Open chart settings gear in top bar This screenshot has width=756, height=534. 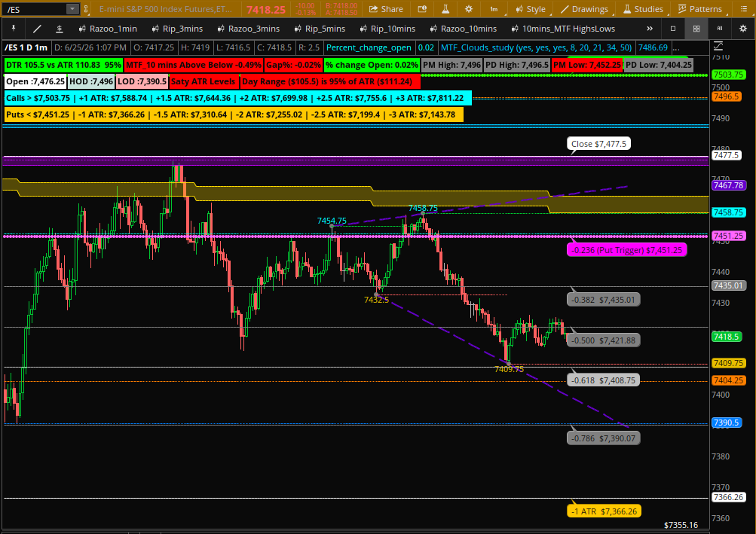[469, 9]
